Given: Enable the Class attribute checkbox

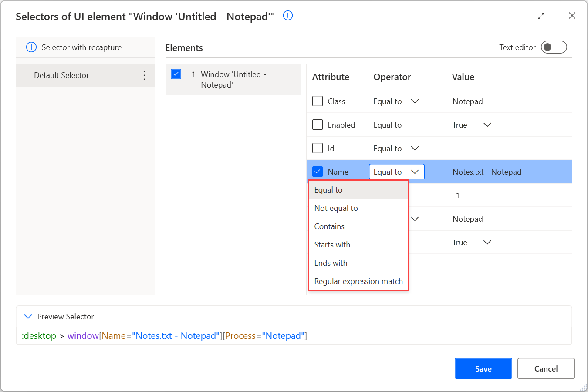Looking at the screenshot, I should tap(318, 101).
